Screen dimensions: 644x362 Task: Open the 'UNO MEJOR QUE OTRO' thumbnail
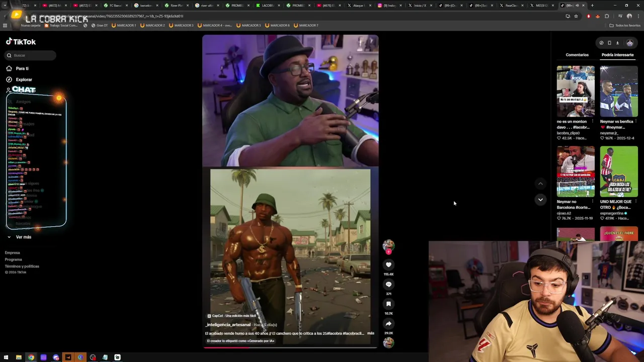(619, 171)
